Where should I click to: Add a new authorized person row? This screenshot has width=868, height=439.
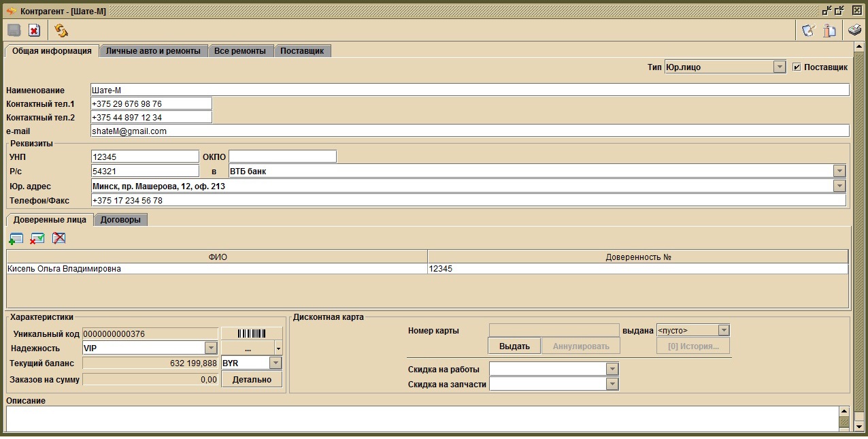(16, 238)
